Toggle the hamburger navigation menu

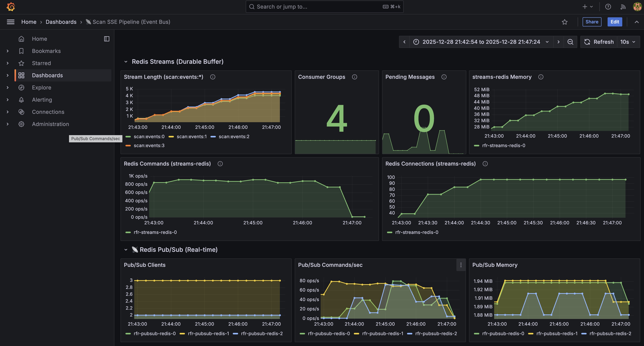(x=10, y=22)
